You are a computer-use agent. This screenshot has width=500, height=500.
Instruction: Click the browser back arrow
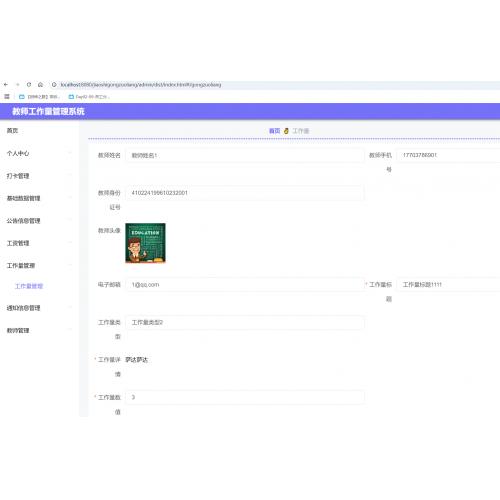click(x=6, y=85)
